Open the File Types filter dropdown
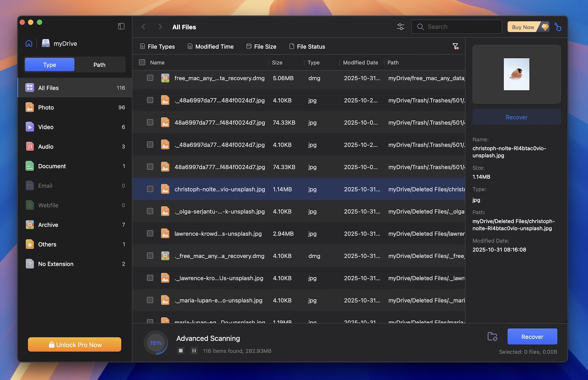Image resolution: width=588 pixels, height=380 pixels. tap(157, 47)
